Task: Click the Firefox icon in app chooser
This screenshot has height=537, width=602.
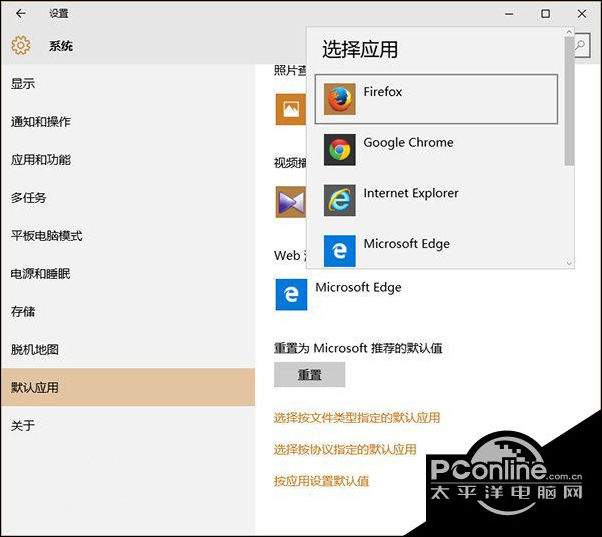Action: tap(339, 99)
